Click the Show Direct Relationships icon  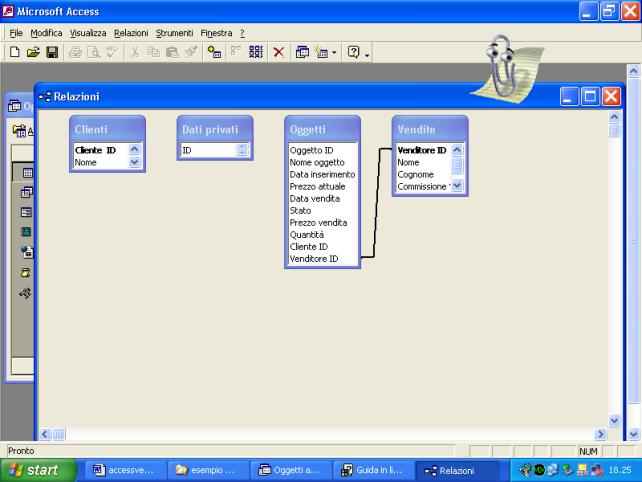(235, 51)
